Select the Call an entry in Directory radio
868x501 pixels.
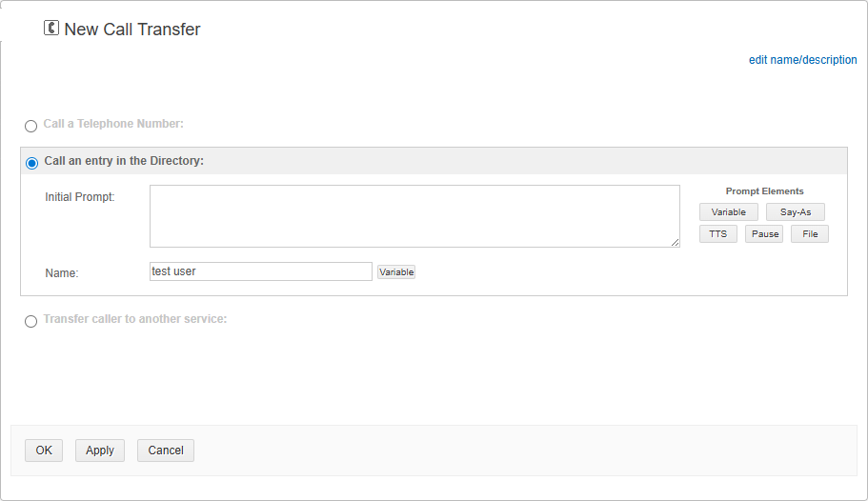click(31, 163)
